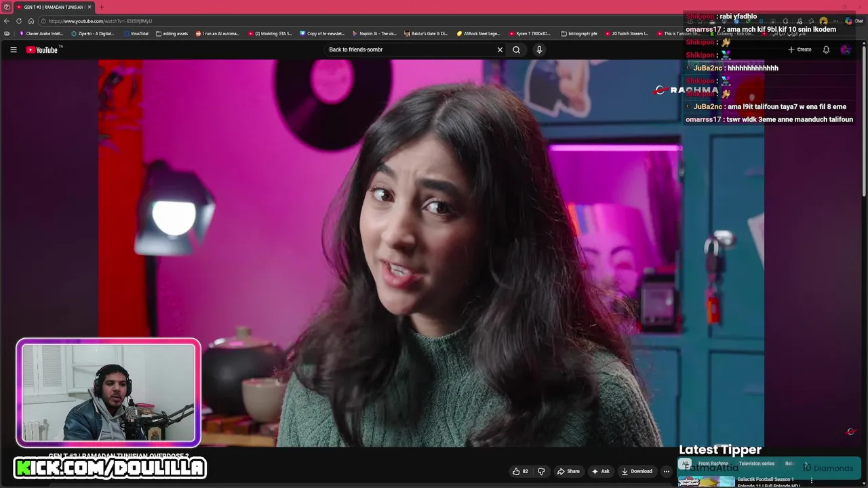Clear the YouTube search box text
The image size is (868, 488).
point(500,49)
